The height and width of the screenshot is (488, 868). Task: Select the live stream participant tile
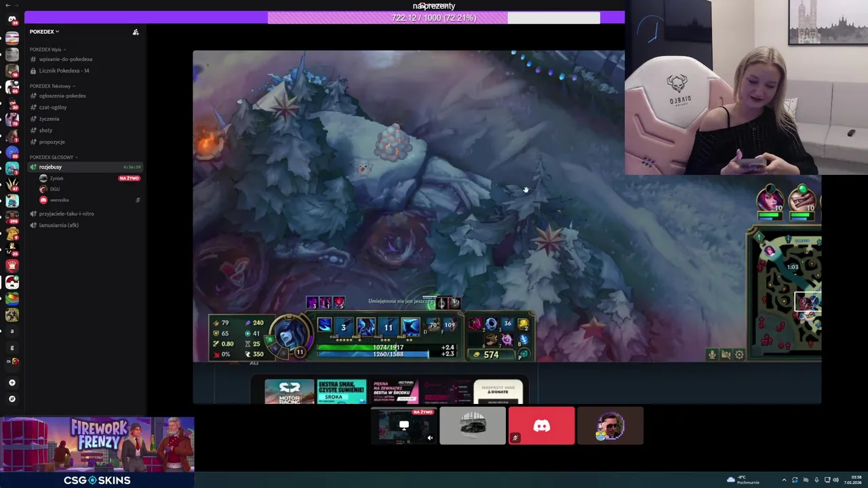click(x=404, y=426)
